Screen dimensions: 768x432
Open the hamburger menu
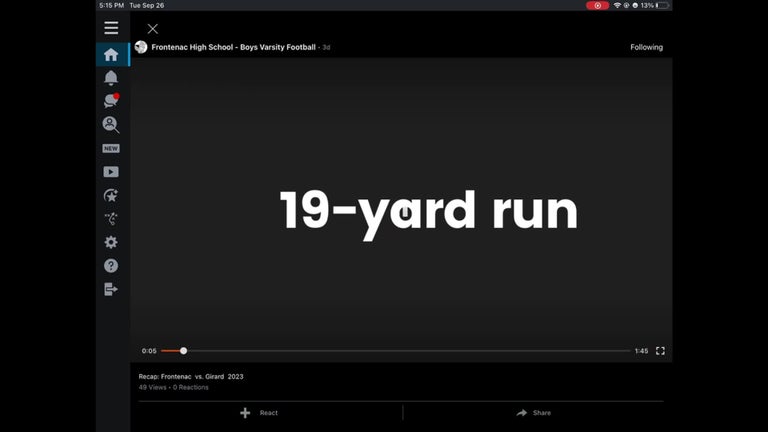[x=111, y=28]
